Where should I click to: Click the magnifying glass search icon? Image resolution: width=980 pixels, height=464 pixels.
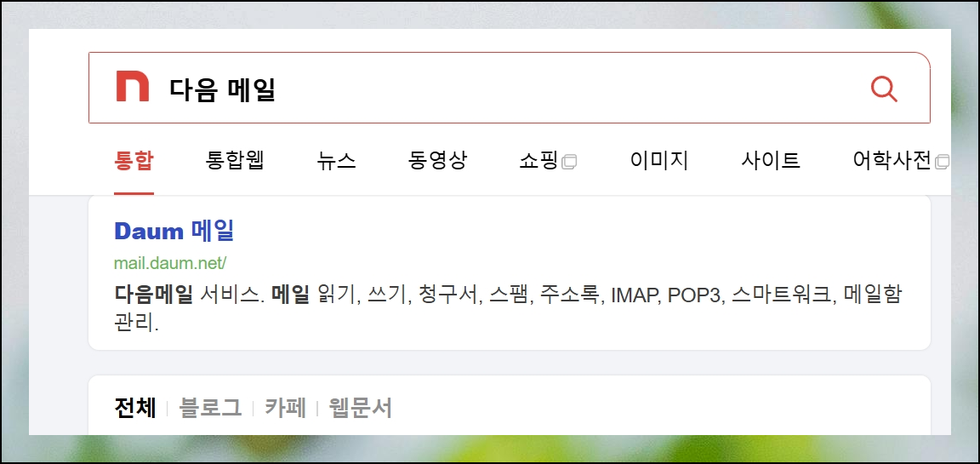[884, 89]
